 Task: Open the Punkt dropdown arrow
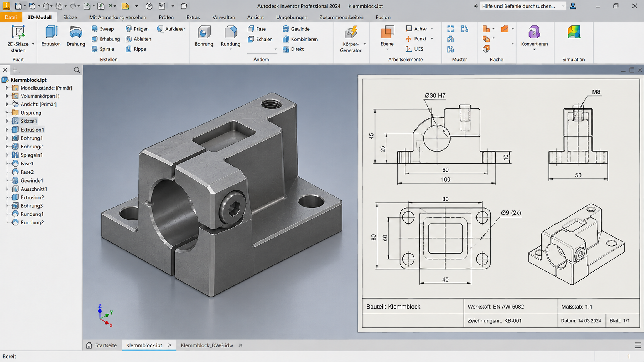pos(432,39)
